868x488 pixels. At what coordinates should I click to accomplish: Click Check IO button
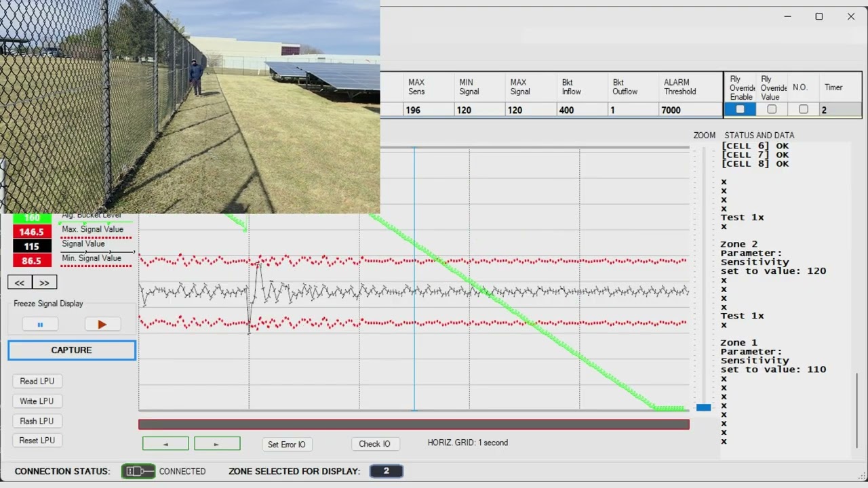[375, 444]
